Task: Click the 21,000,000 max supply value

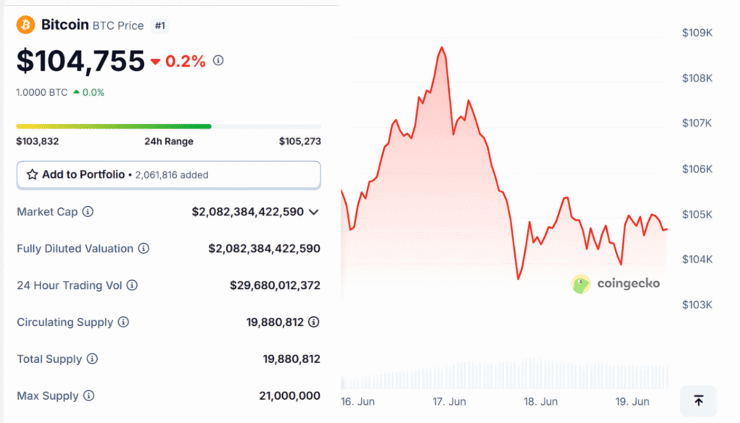Action: [x=290, y=396]
